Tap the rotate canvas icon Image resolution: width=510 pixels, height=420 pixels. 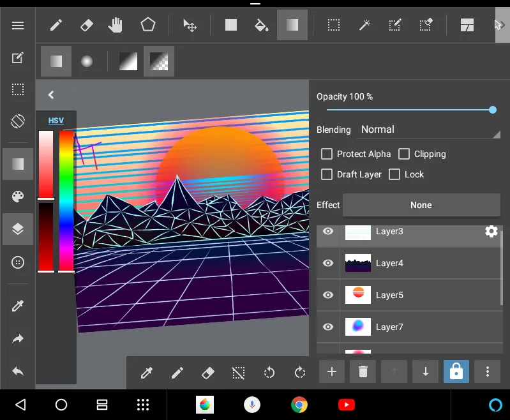tap(18, 121)
